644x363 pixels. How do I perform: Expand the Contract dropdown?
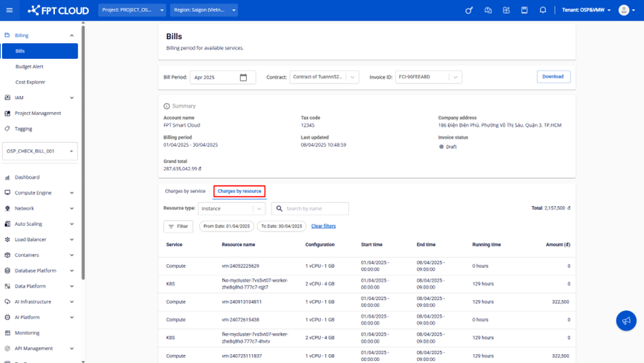(x=353, y=77)
